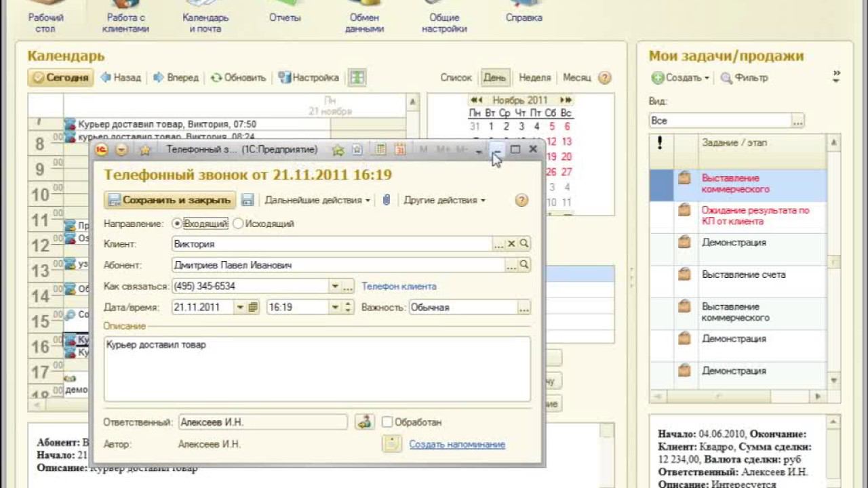This screenshot has width=868, height=488.
Task: Switch calendar to Список view
Action: coord(456,77)
